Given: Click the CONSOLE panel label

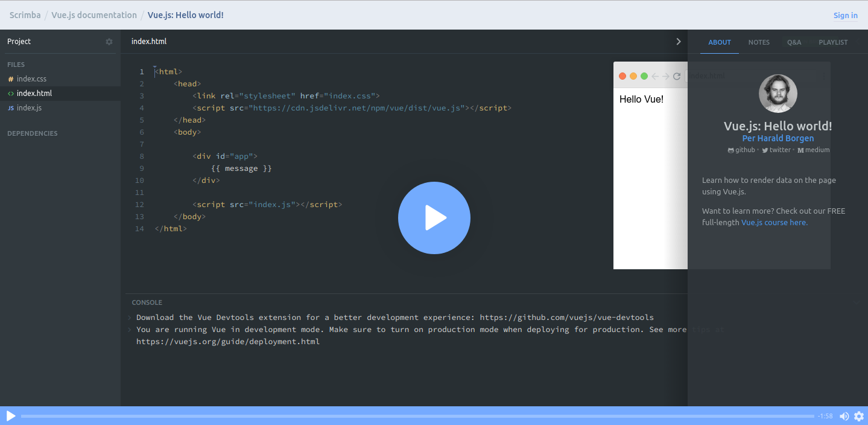Looking at the screenshot, I should click(147, 302).
